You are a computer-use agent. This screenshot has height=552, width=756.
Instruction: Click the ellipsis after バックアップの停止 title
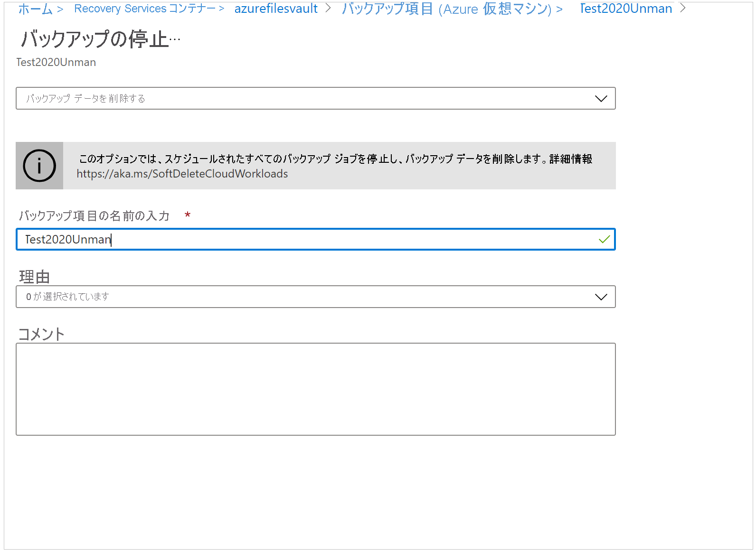(x=175, y=40)
